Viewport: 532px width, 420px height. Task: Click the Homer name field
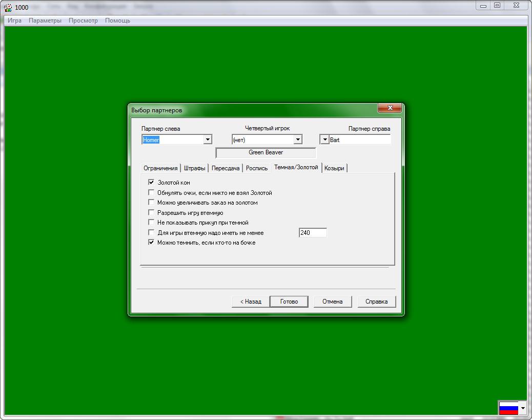(173, 139)
